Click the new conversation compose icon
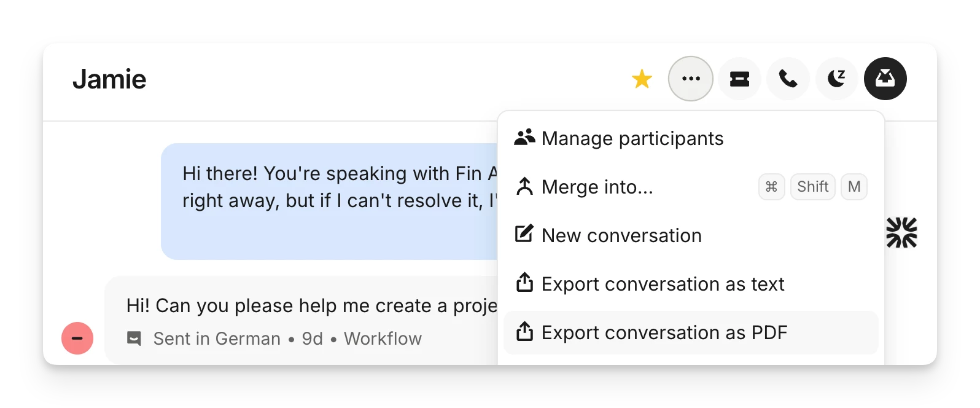The width and height of the screenshot is (980, 408). click(524, 233)
